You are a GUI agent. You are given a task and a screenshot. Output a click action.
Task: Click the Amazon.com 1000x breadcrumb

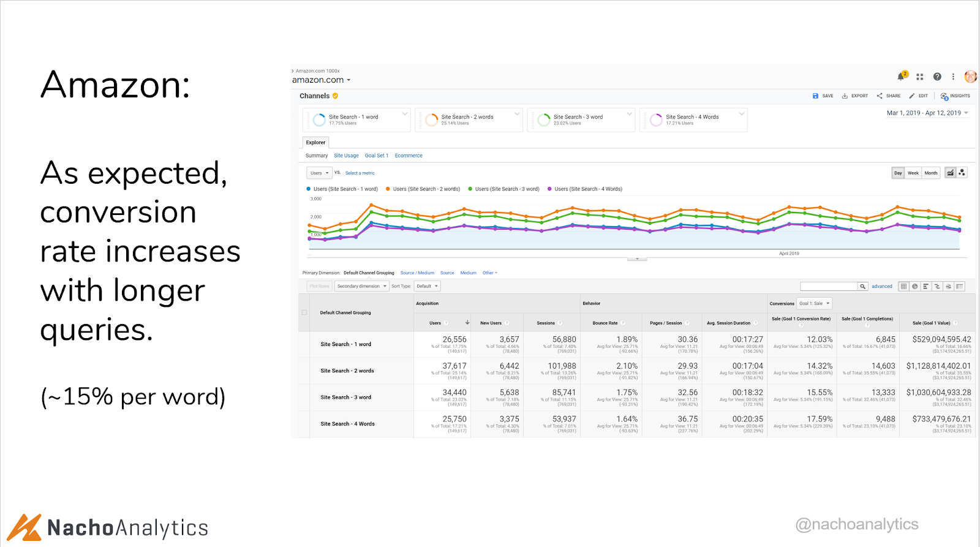[x=317, y=71]
